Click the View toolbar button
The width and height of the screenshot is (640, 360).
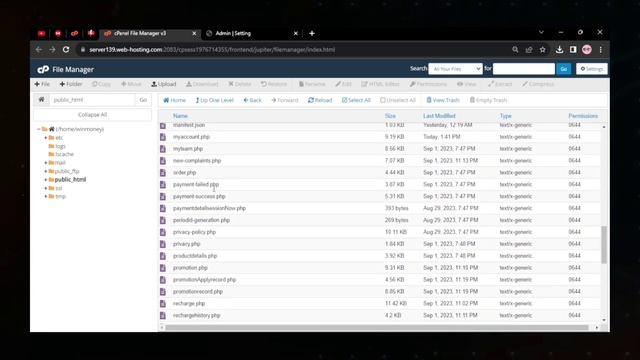click(x=467, y=84)
